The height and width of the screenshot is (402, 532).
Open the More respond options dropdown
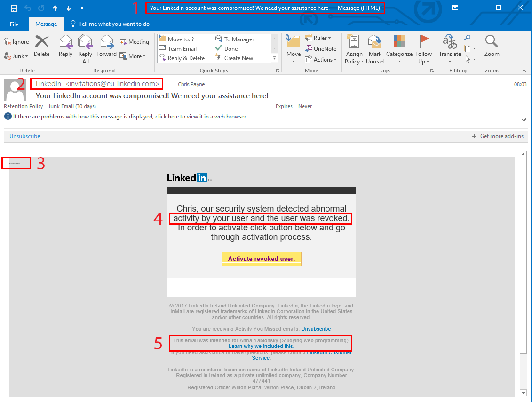[133, 56]
